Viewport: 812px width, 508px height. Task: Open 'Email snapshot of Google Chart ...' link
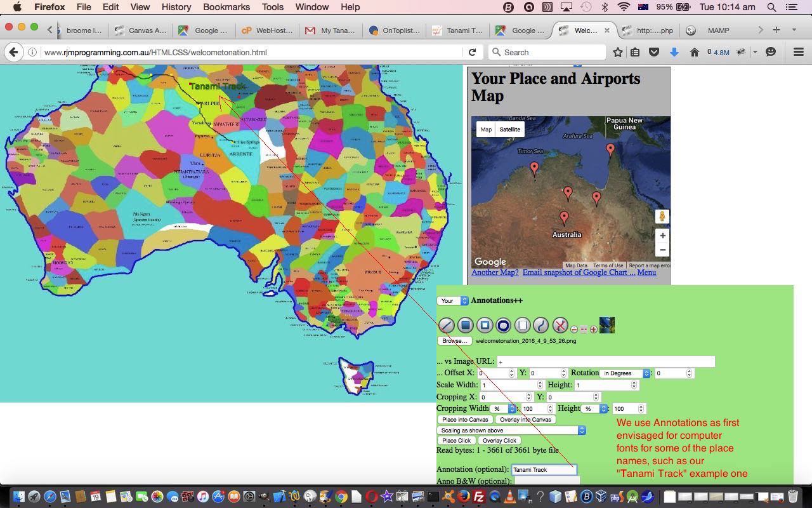pos(579,272)
